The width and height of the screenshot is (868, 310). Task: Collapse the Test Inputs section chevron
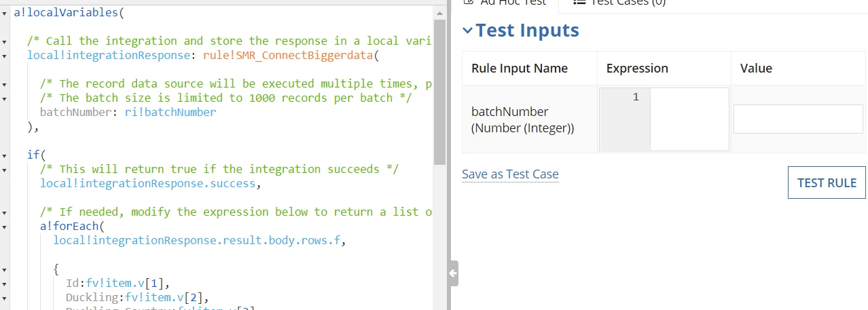click(x=467, y=31)
